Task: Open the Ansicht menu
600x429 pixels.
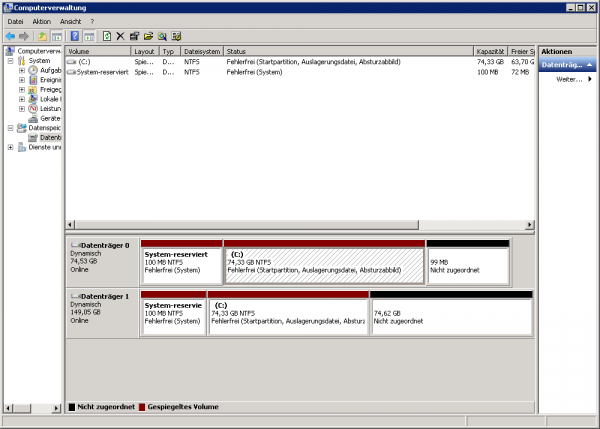Action: pyautogui.click(x=71, y=21)
